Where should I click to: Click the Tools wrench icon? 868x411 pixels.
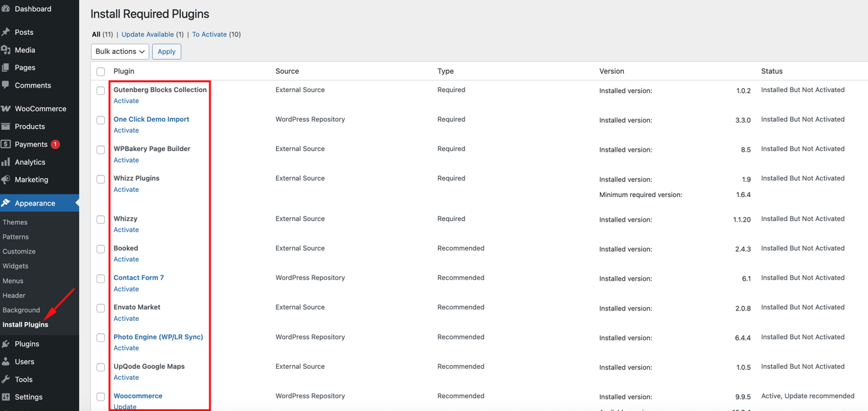[6, 379]
